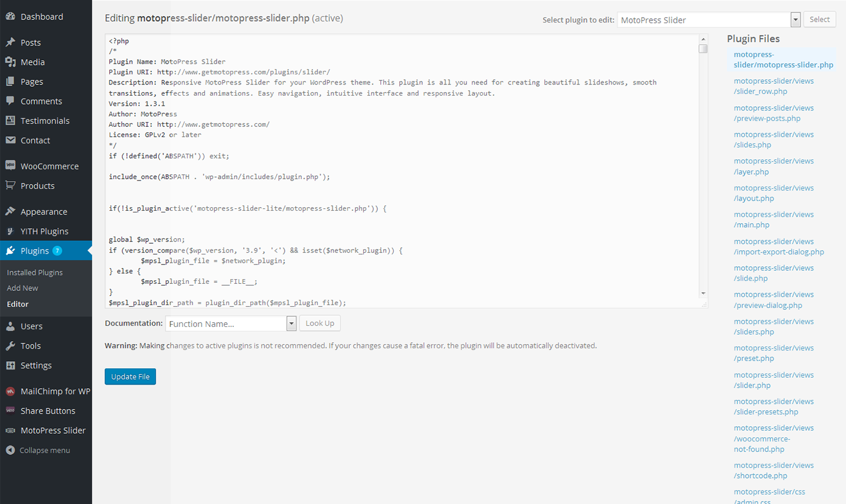The image size is (846, 504).
Task: Click the Products cart icon
Action: coord(10,185)
